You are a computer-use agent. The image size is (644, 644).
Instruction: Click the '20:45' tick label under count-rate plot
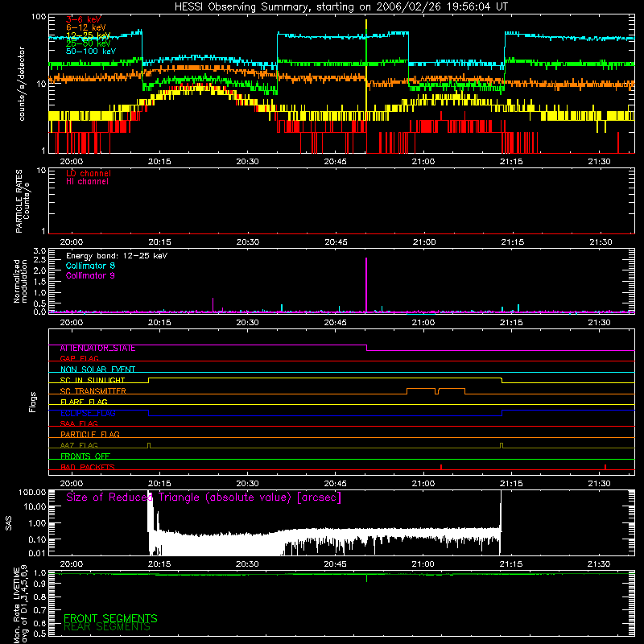335,162
